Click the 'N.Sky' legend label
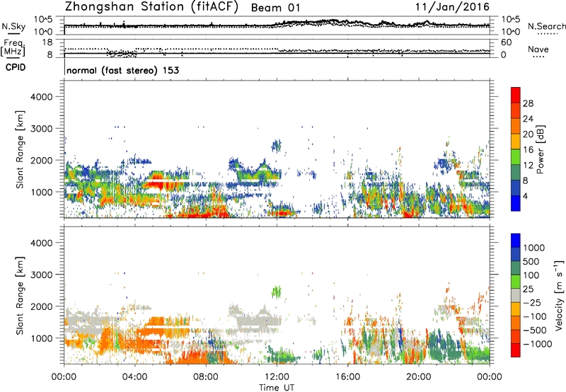The width and height of the screenshot is (566, 392). pyautogui.click(x=13, y=26)
